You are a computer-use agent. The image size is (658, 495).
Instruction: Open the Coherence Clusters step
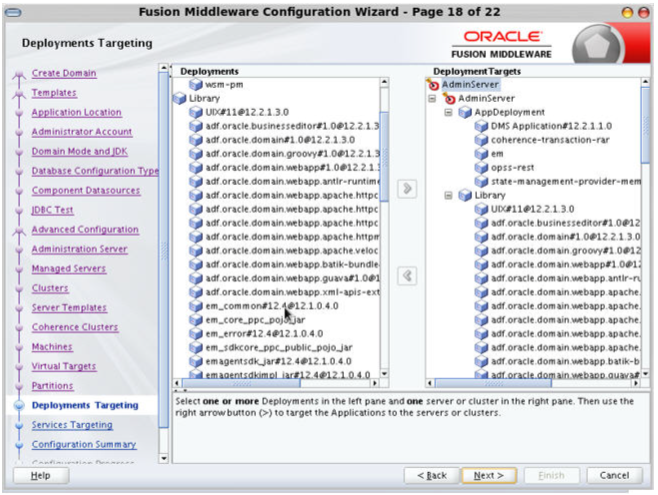click(75, 327)
